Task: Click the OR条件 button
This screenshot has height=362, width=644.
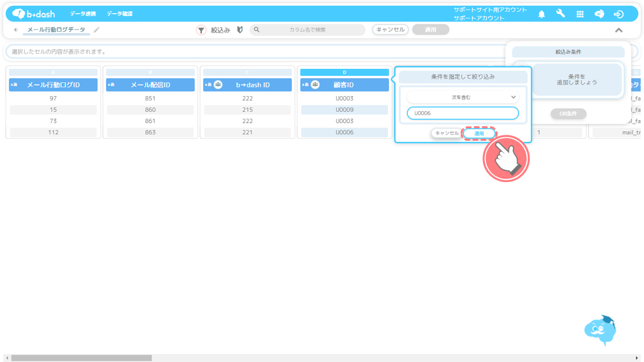Action: [569, 114]
